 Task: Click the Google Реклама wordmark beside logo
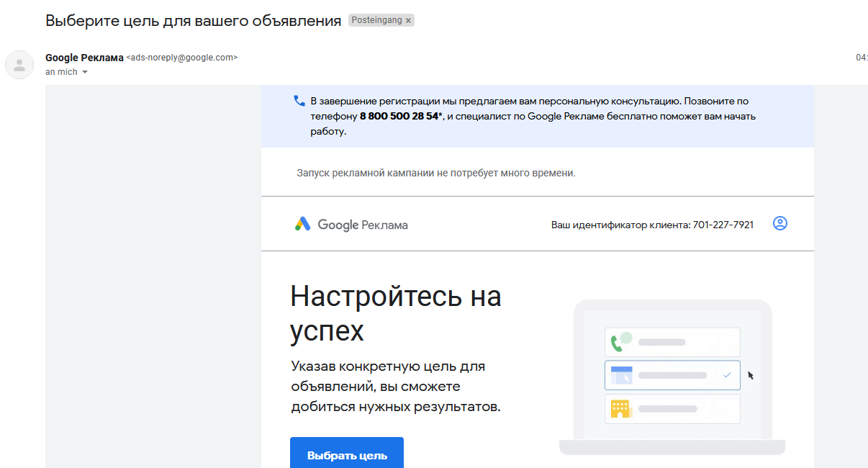[363, 225]
